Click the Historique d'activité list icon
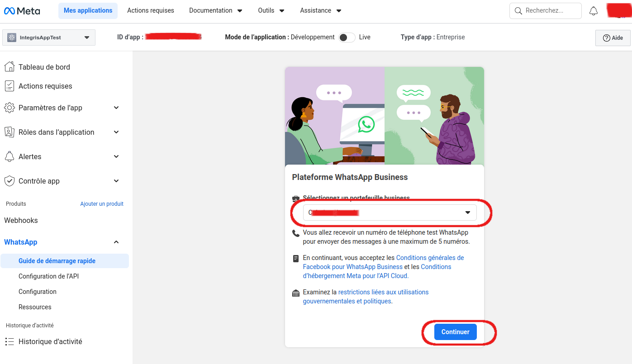This screenshot has height=364, width=632. 9,341
